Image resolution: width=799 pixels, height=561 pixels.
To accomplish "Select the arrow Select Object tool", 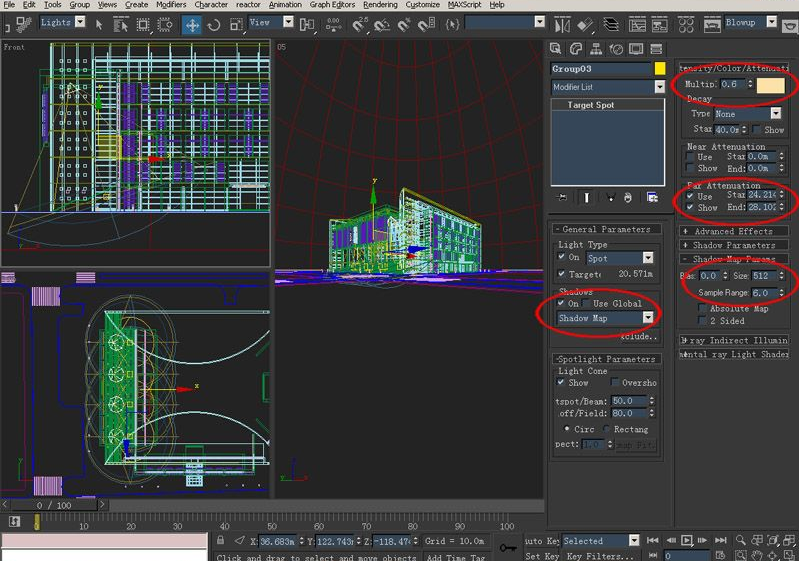I will coord(99,24).
